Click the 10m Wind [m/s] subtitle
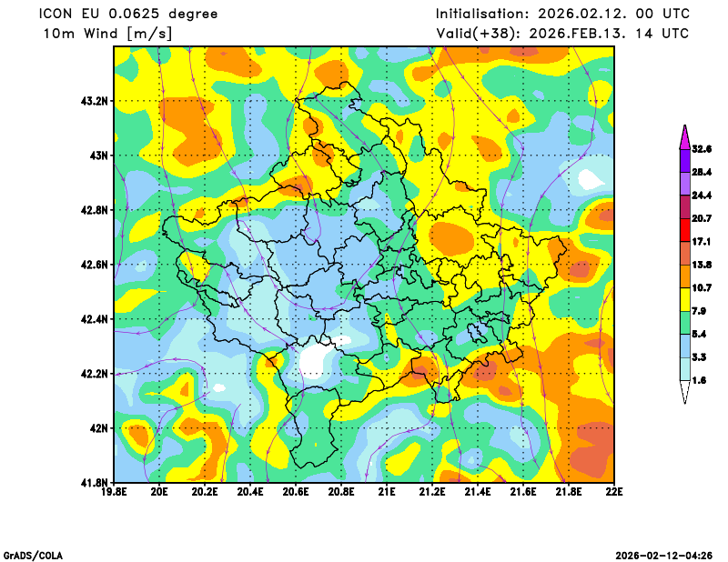This screenshot has width=728, height=562. [x=106, y=34]
